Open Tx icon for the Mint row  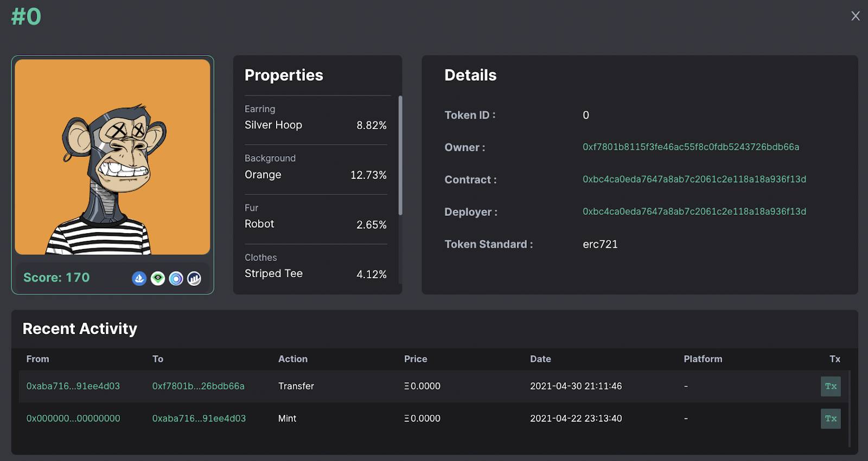pyautogui.click(x=831, y=418)
